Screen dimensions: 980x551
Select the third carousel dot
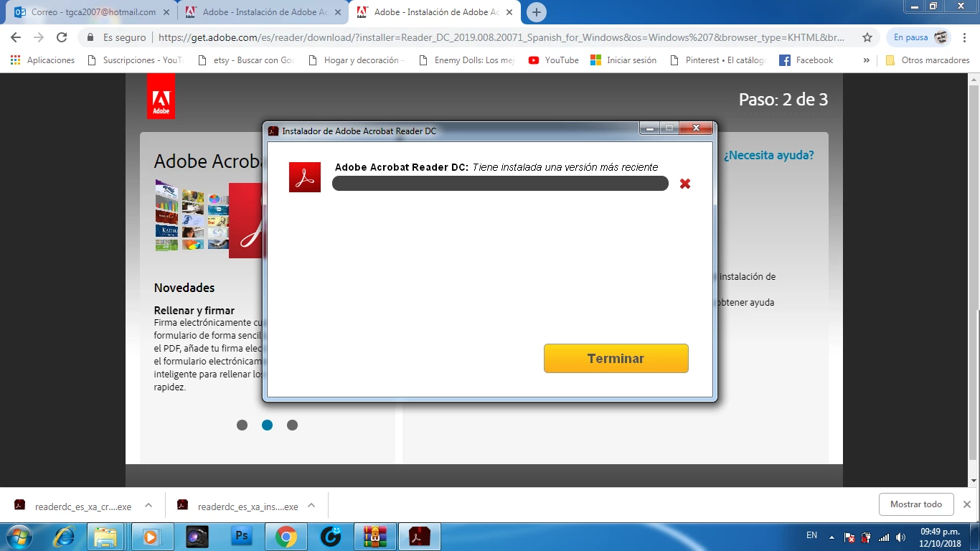[292, 425]
